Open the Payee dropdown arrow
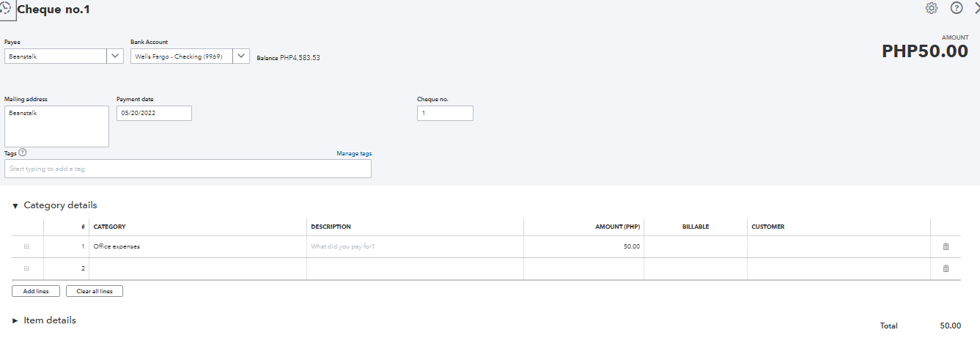Viewport: 980px width, 338px height. click(115, 56)
